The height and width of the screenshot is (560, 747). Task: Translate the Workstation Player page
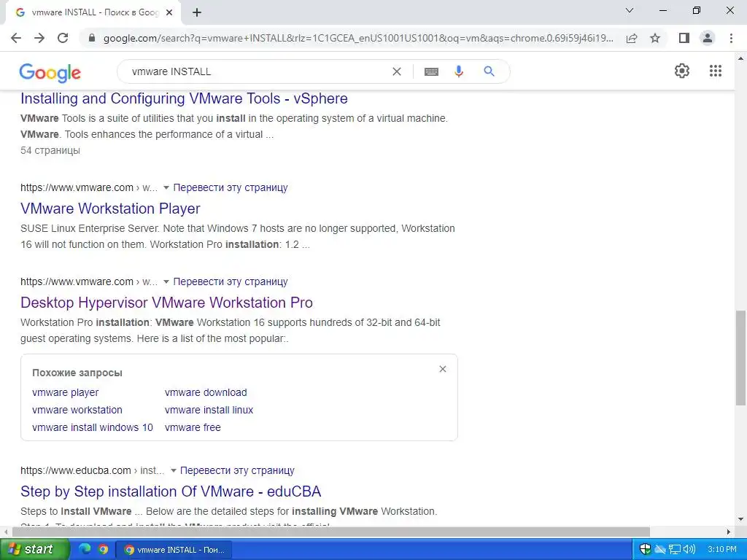230,187
